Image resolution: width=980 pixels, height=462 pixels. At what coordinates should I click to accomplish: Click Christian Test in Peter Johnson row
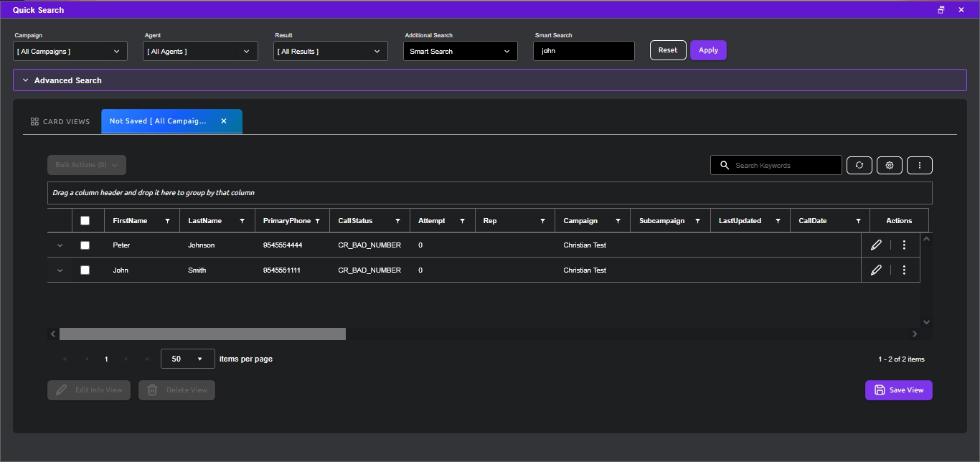coord(585,245)
